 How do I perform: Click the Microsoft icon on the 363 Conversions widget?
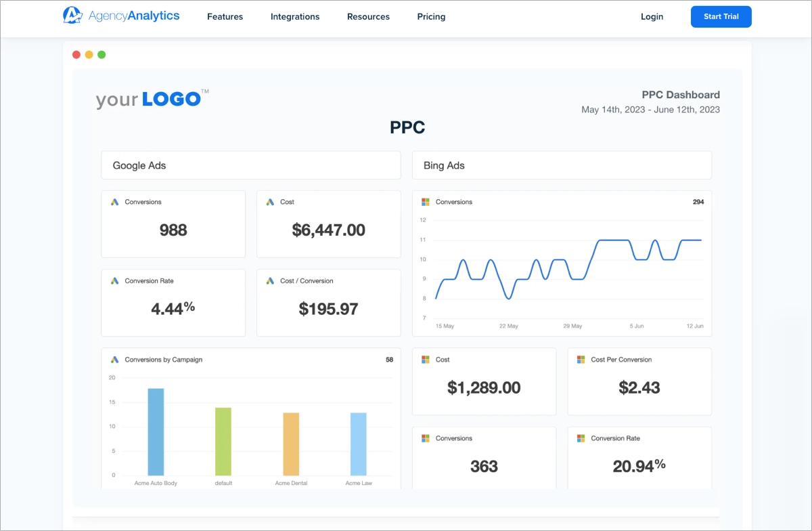(426, 438)
